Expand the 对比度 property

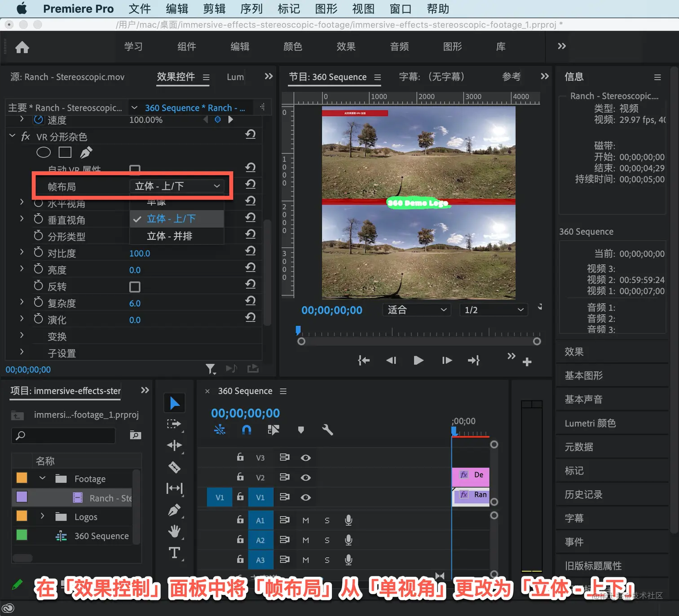(22, 252)
